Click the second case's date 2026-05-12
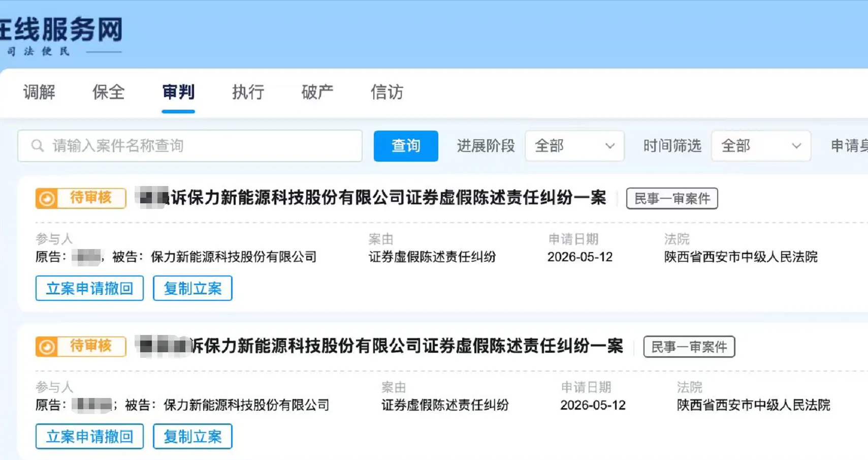Image resolution: width=868 pixels, height=460 pixels. tap(593, 405)
